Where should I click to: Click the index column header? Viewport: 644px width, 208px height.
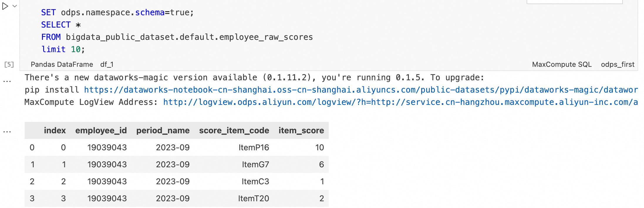coord(55,130)
